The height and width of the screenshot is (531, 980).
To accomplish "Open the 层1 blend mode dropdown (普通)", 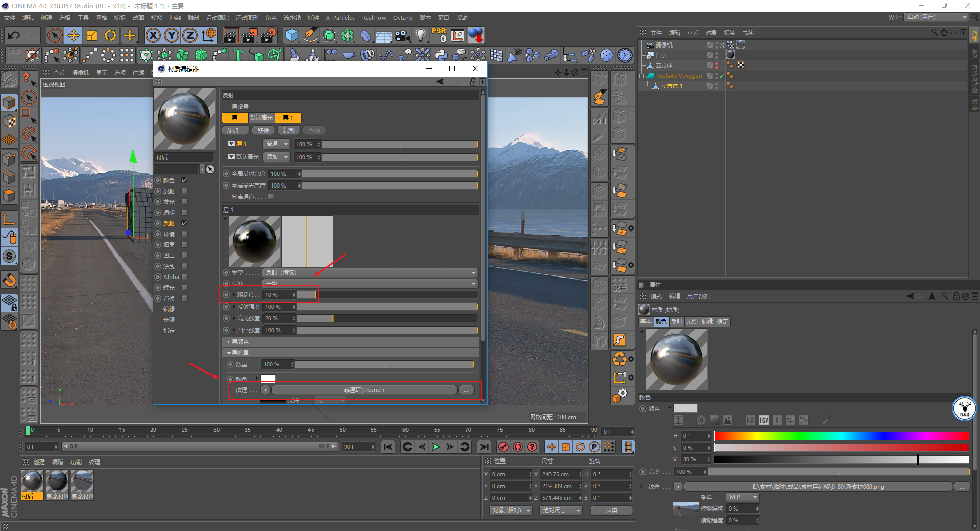I will 277,144.
